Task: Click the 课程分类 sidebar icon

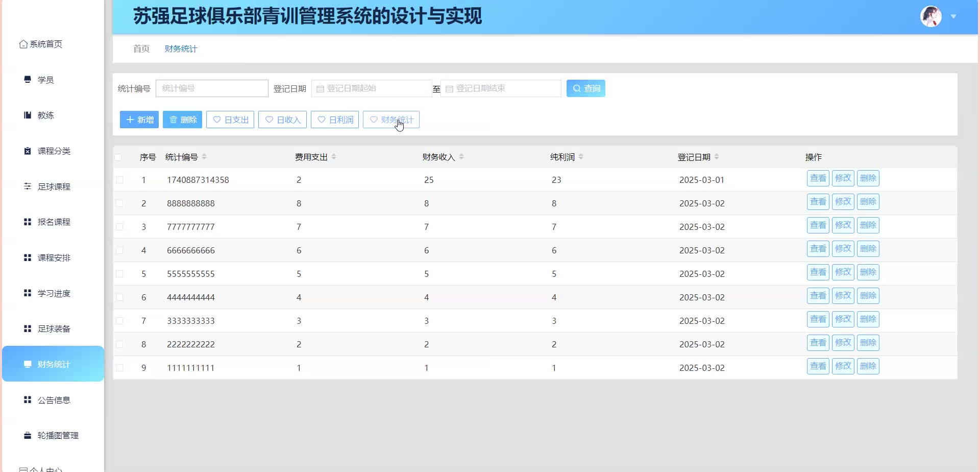Action: click(x=28, y=151)
